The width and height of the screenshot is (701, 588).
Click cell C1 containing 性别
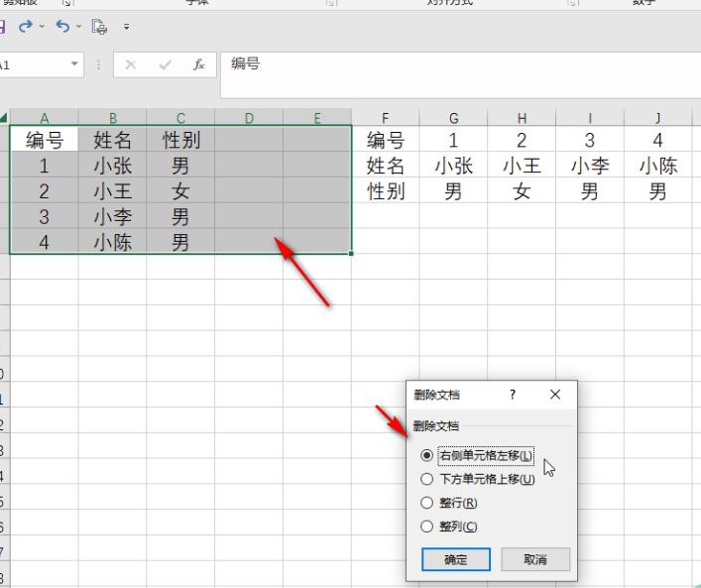tap(180, 139)
